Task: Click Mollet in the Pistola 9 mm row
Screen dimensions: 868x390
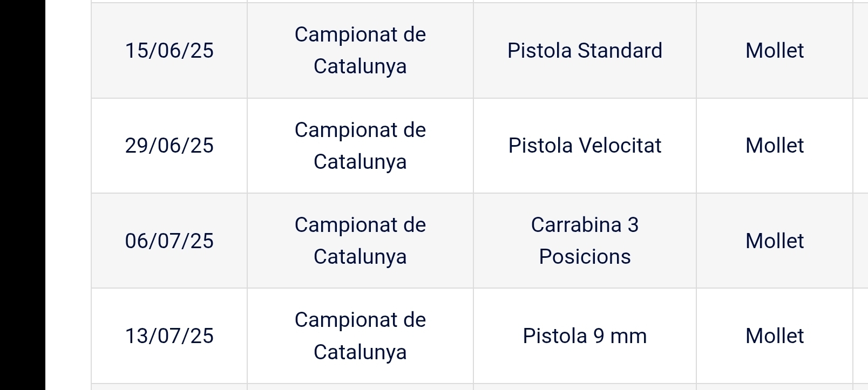Action: click(x=774, y=336)
